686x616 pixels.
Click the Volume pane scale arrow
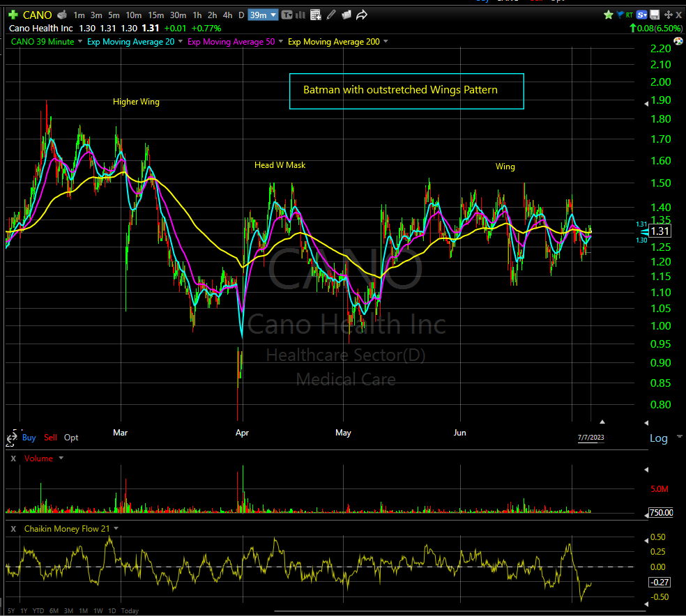pyautogui.click(x=647, y=470)
